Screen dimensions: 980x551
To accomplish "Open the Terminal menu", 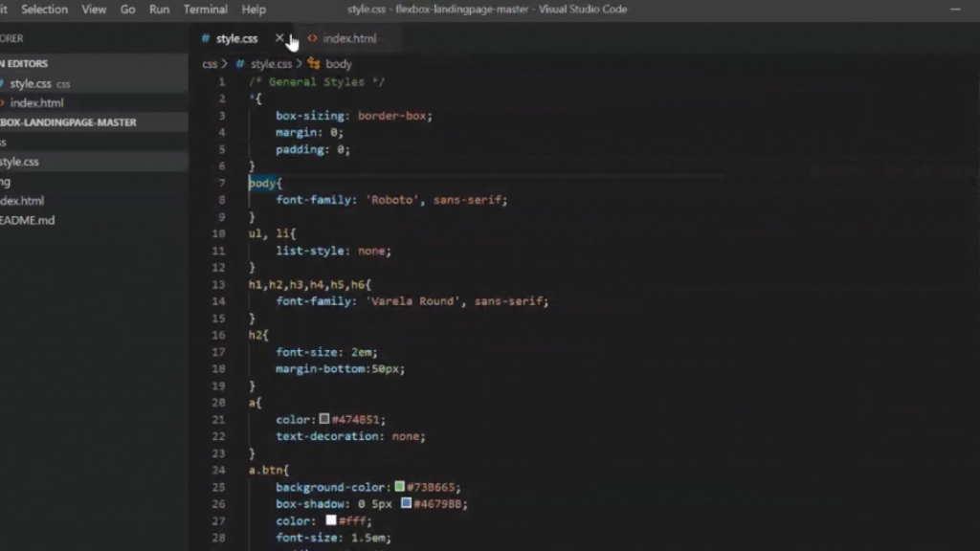I will pyautogui.click(x=205, y=10).
